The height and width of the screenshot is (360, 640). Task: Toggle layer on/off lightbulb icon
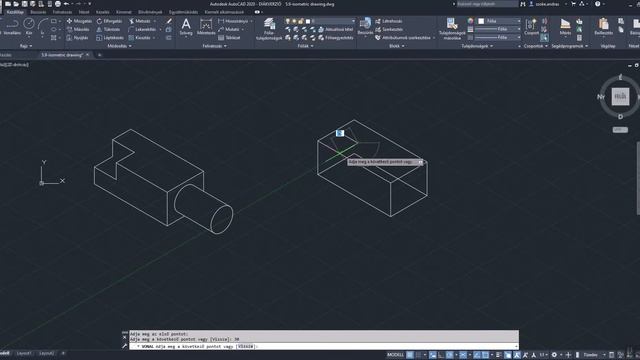point(288,21)
